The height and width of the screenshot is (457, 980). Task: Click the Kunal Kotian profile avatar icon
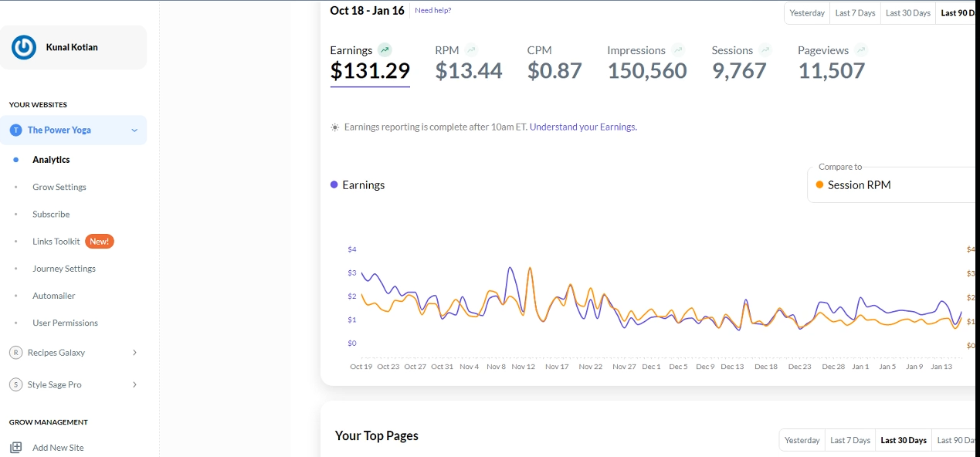pyautogui.click(x=24, y=47)
